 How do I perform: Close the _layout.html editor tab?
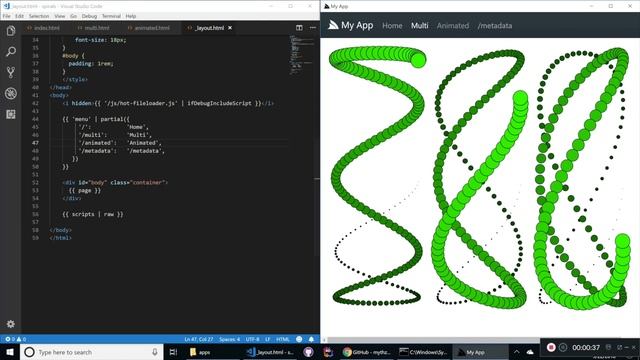pyautogui.click(x=230, y=28)
